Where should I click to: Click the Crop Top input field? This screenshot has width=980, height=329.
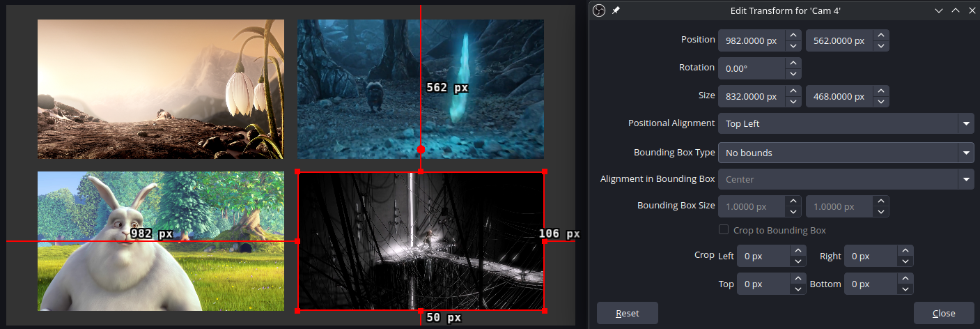[x=763, y=284]
